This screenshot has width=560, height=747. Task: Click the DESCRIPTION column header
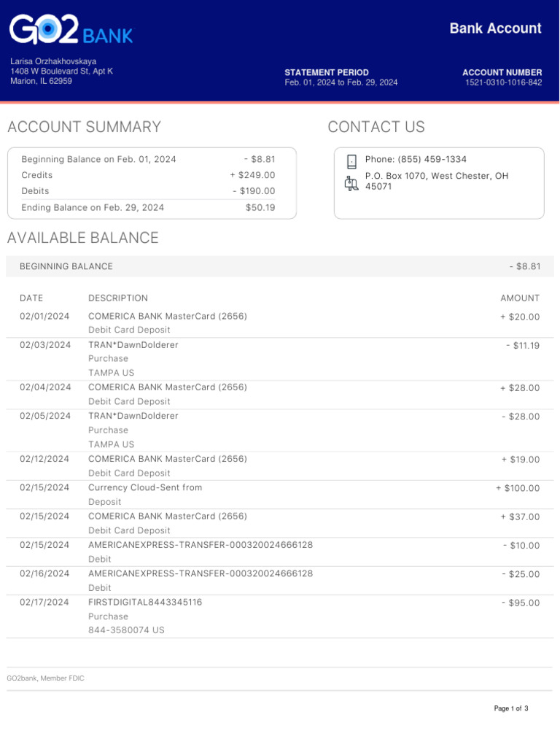tap(118, 298)
